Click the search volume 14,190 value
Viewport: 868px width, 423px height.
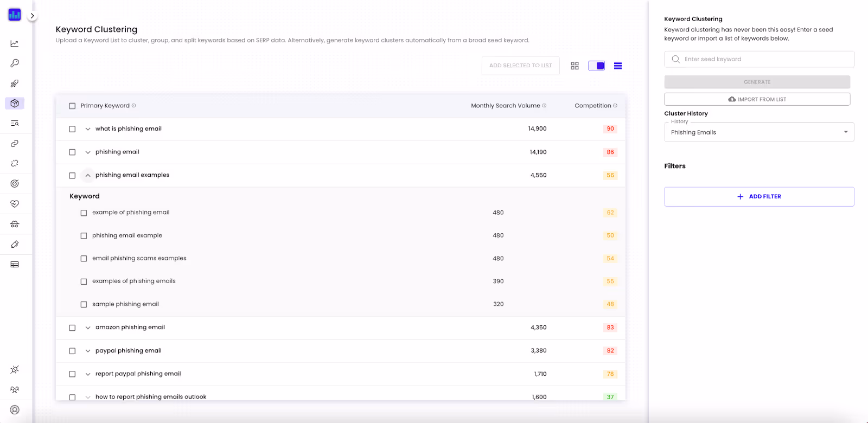(x=538, y=152)
